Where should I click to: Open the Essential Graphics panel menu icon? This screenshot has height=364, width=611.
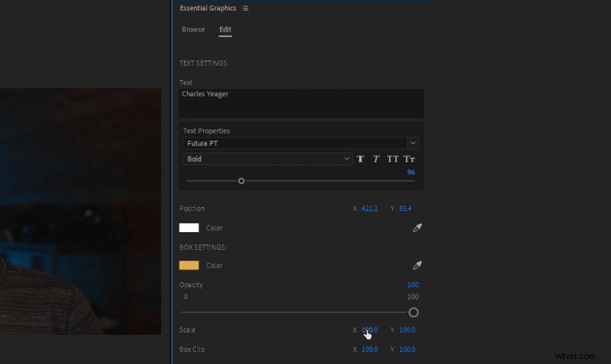coord(245,8)
